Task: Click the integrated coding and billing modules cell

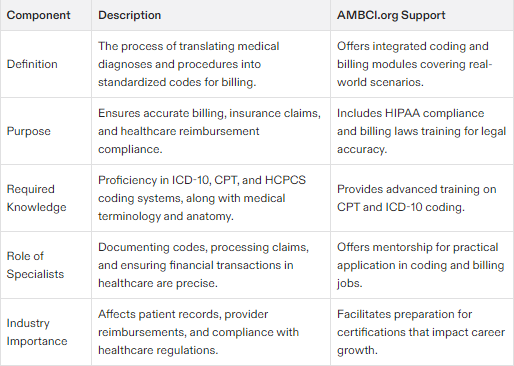Action: (414, 64)
